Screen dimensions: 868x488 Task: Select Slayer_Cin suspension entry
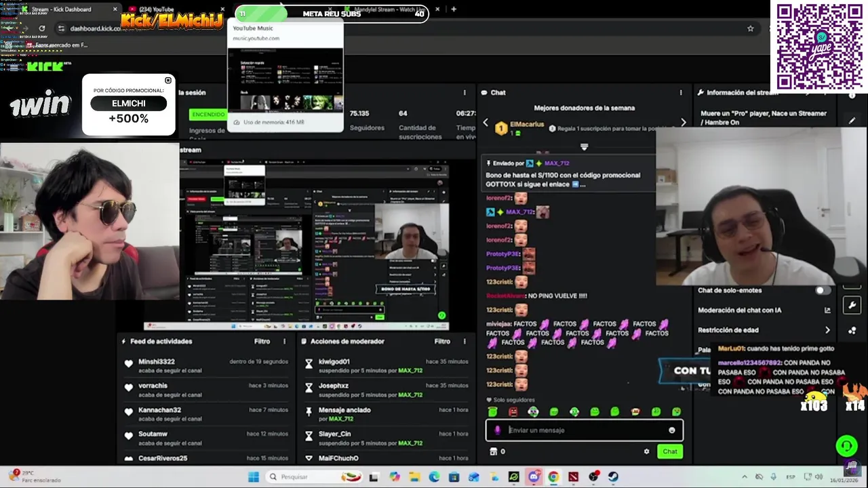386,438
